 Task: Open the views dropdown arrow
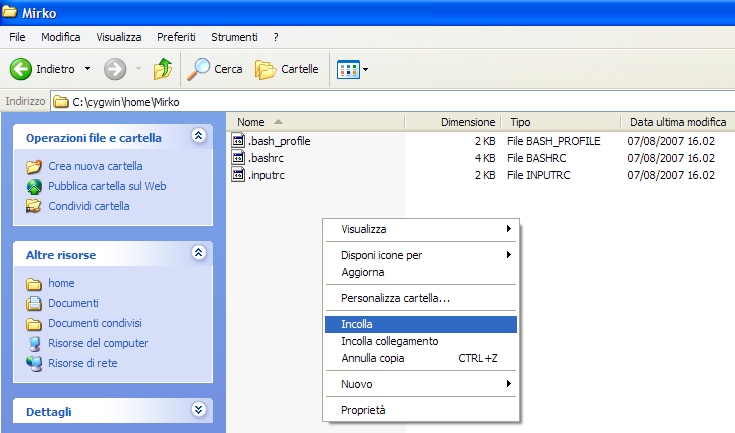(x=366, y=70)
